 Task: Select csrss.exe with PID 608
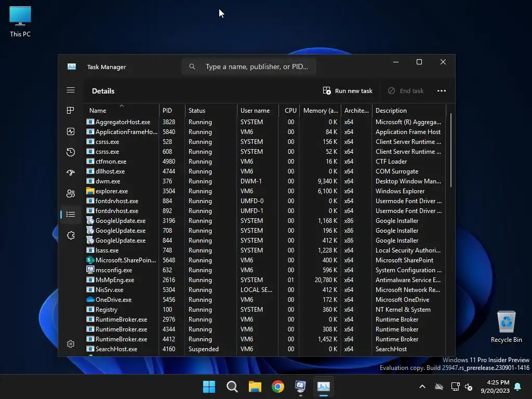pos(264,151)
